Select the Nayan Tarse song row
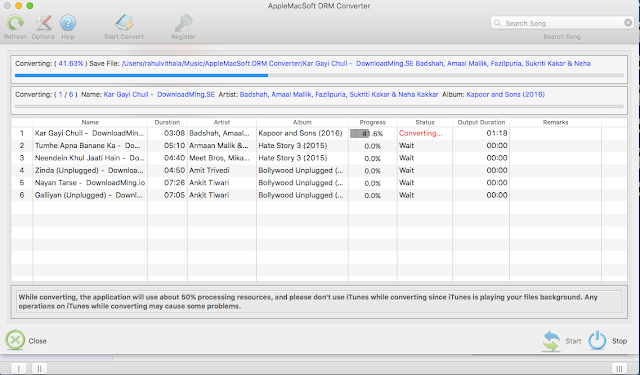 point(319,182)
